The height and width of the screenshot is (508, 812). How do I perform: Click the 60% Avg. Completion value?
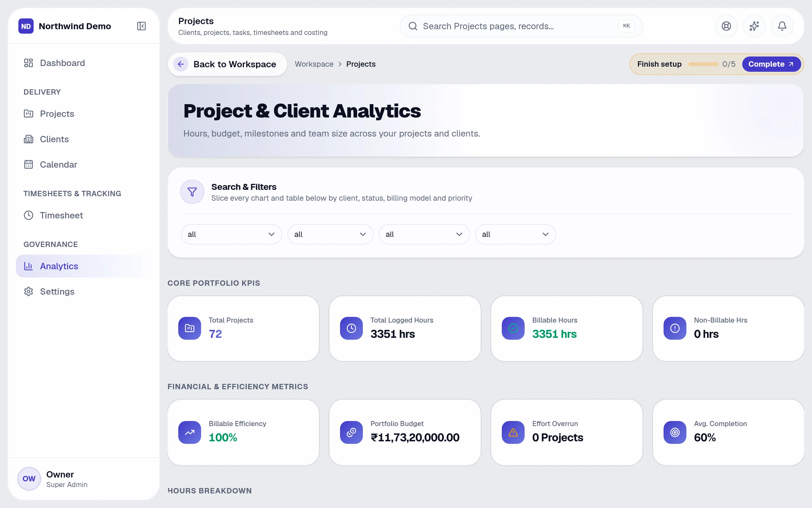[x=704, y=438]
